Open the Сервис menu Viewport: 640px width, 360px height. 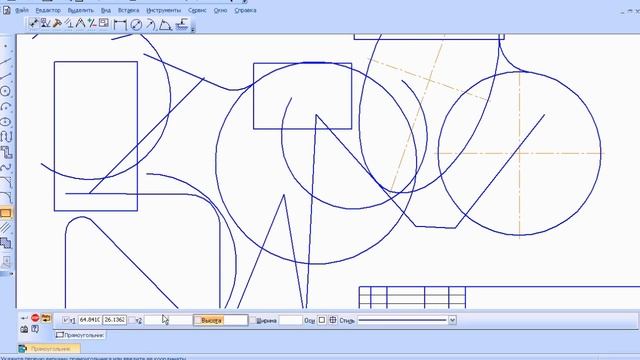(x=197, y=10)
